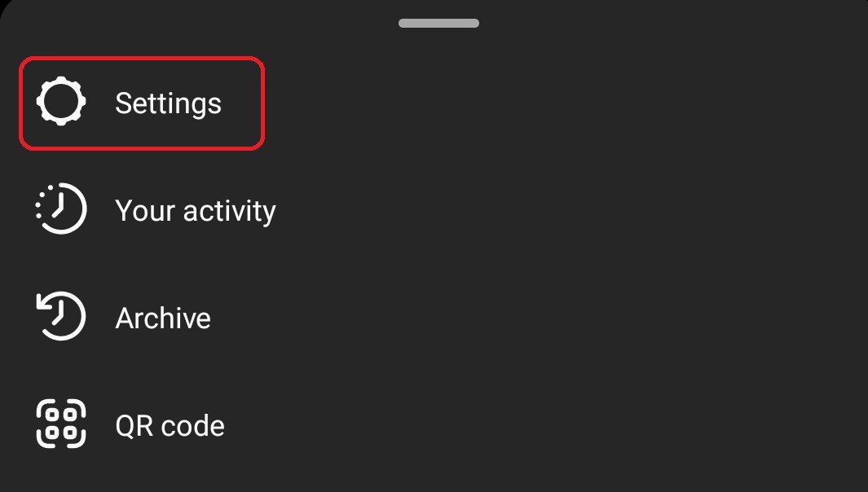868x492 pixels.
Task: Select the counterclockwise arrow clock icon
Action: (61, 316)
